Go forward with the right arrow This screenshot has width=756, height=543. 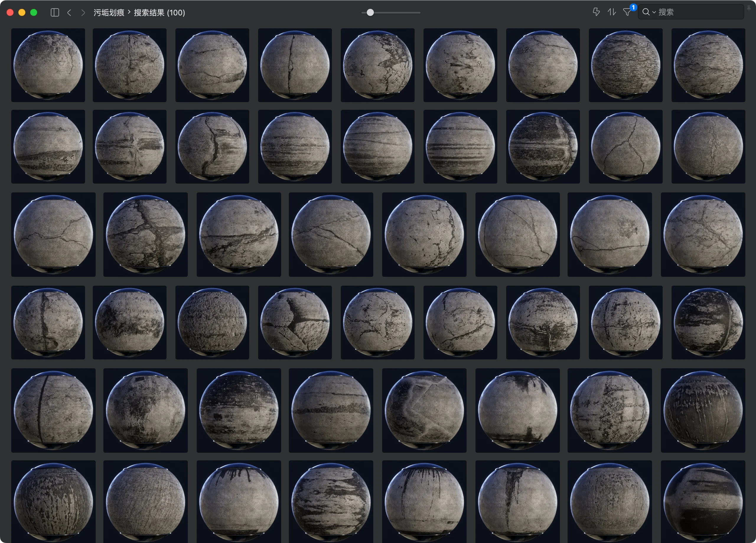coord(83,13)
